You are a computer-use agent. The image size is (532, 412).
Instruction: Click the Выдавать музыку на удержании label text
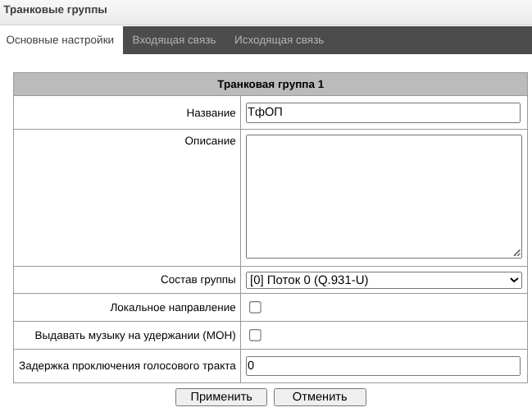coord(135,335)
